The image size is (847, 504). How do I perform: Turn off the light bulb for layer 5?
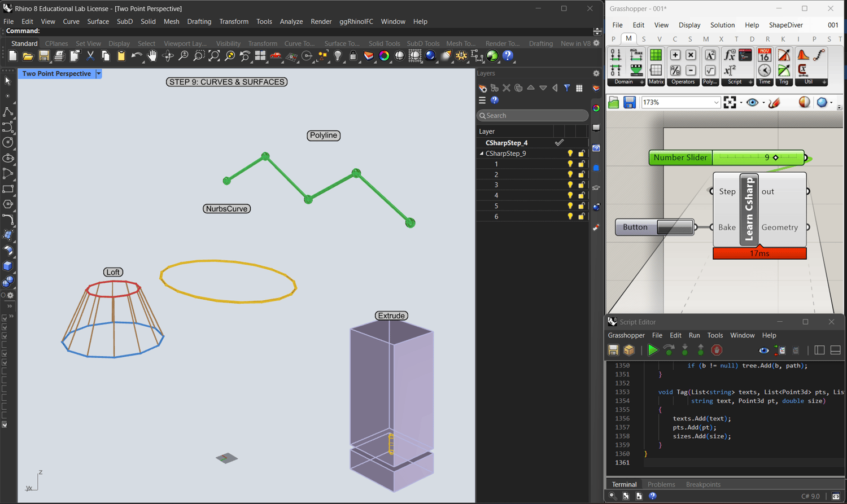coord(570,206)
